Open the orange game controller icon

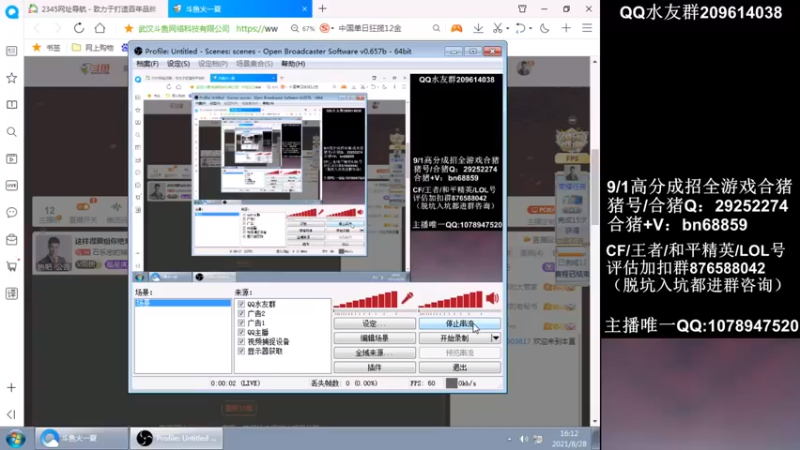(456, 29)
